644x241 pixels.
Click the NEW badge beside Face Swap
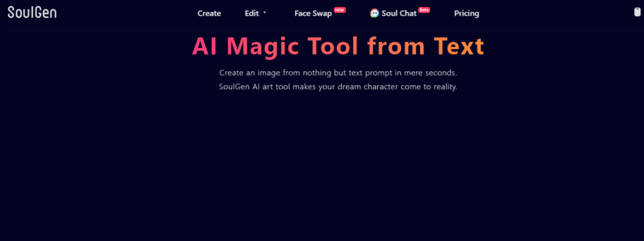(340, 10)
